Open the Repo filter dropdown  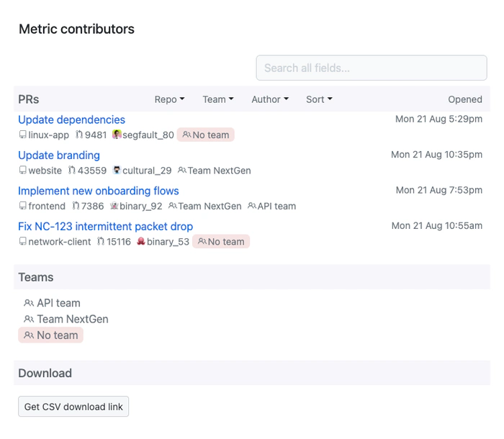click(x=169, y=99)
